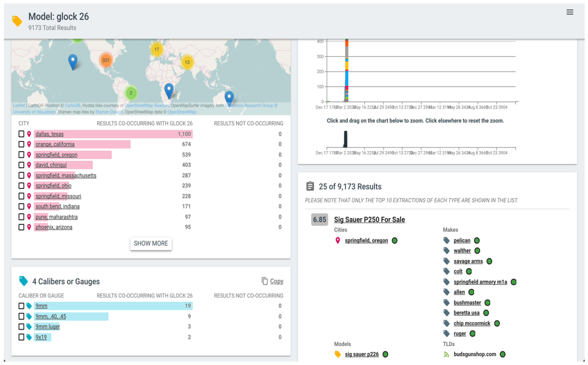Tick the springfield, ohio checkbox

click(21, 186)
